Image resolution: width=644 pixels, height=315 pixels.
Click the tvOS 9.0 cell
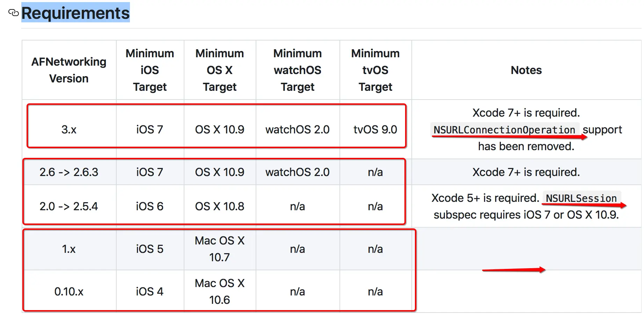pos(375,130)
